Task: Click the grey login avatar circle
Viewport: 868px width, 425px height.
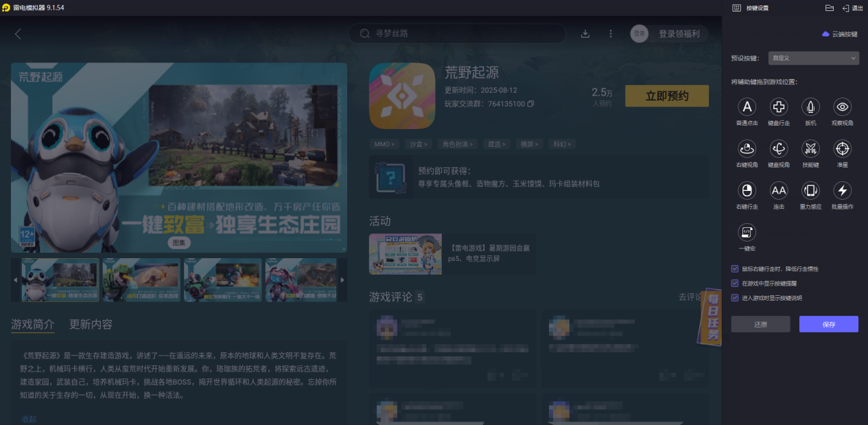Action: click(640, 34)
